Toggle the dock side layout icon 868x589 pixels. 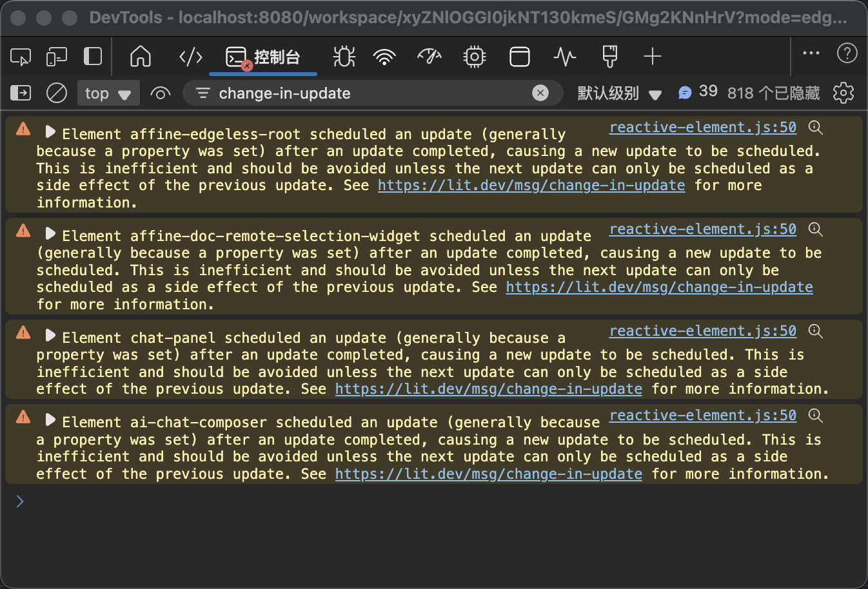coord(93,57)
